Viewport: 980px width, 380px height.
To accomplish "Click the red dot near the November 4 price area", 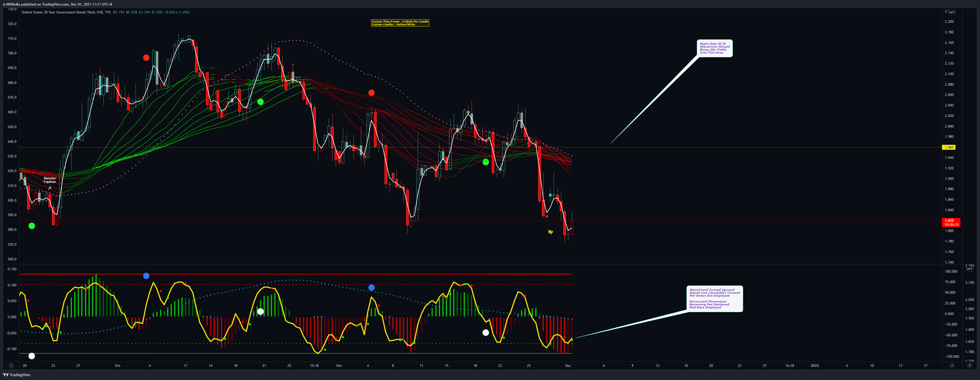I will coord(371,93).
